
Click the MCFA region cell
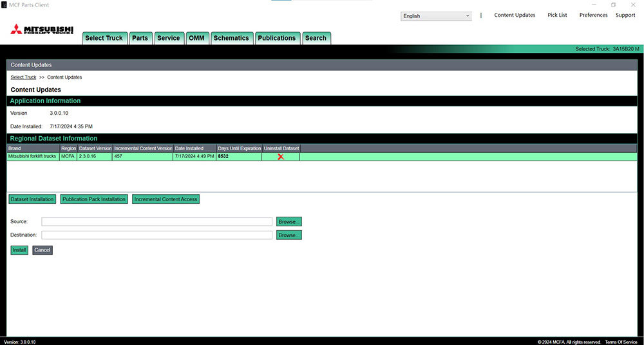pyautogui.click(x=68, y=156)
